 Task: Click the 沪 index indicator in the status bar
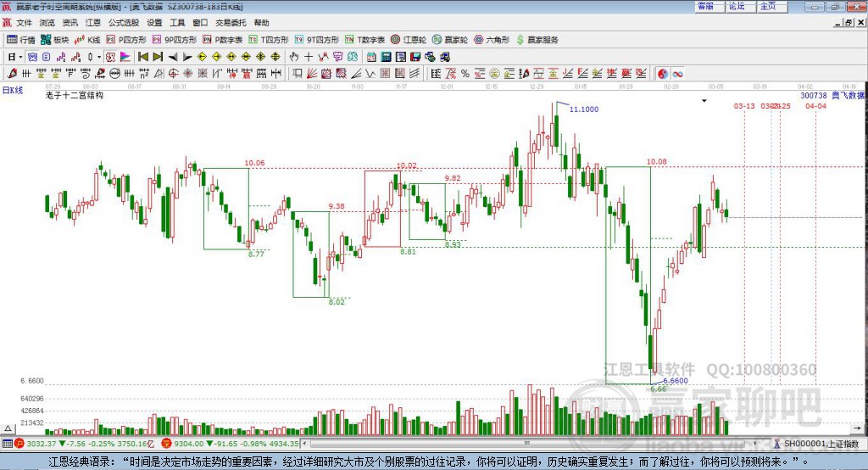tap(19, 444)
